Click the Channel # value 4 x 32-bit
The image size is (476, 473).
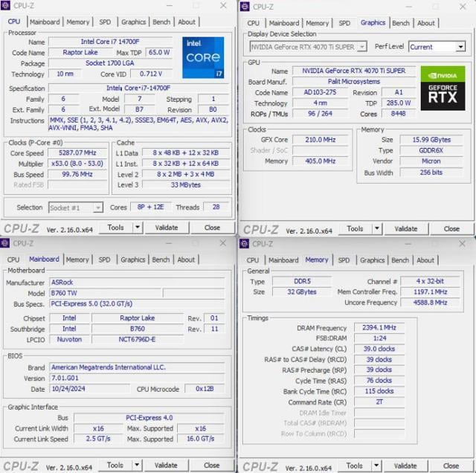[430, 281]
